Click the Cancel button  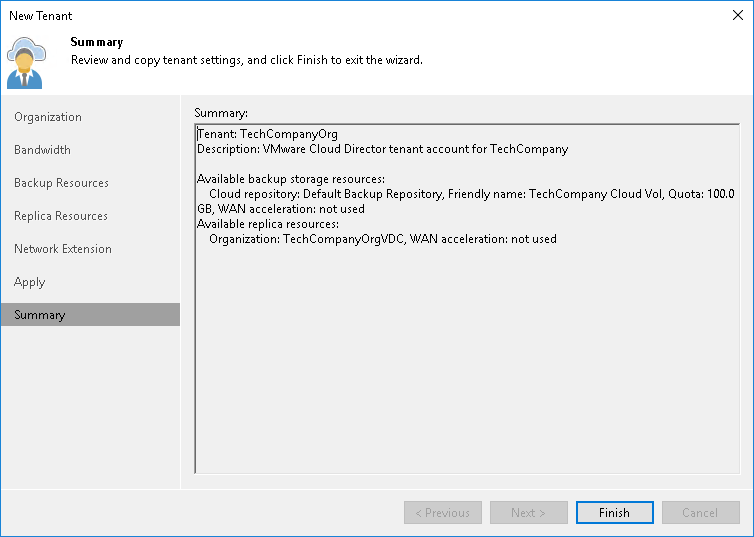(x=700, y=512)
